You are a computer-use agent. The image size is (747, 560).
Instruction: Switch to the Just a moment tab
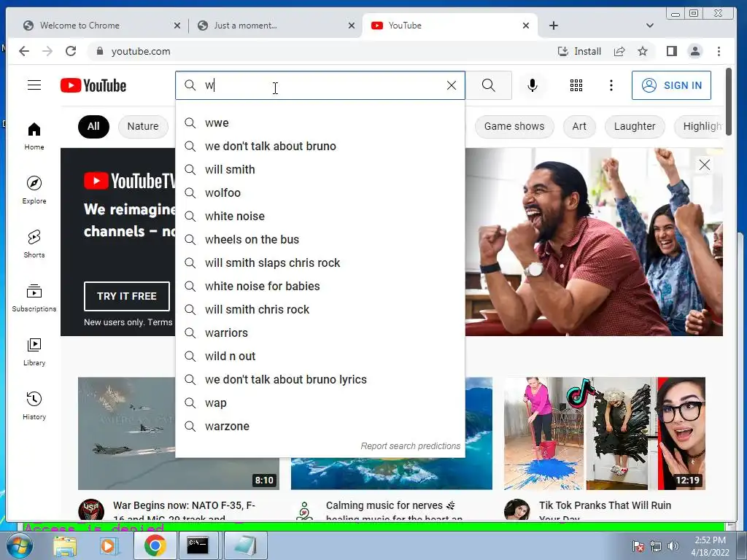pyautogui.click(x=275, y=26)
